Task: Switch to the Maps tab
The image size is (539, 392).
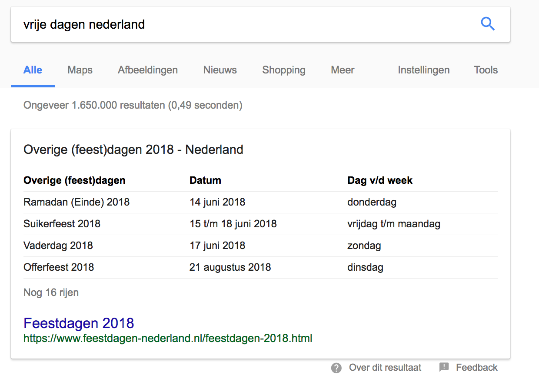Action: 80,70
